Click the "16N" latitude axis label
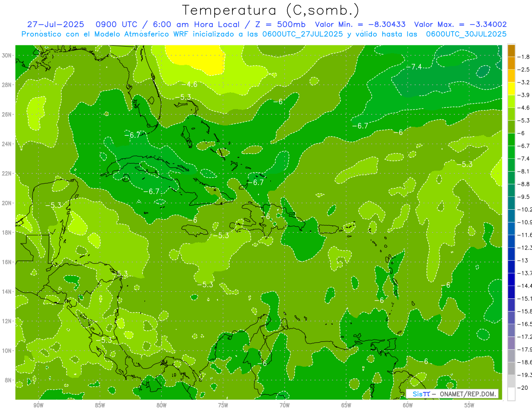 [7, 262]
